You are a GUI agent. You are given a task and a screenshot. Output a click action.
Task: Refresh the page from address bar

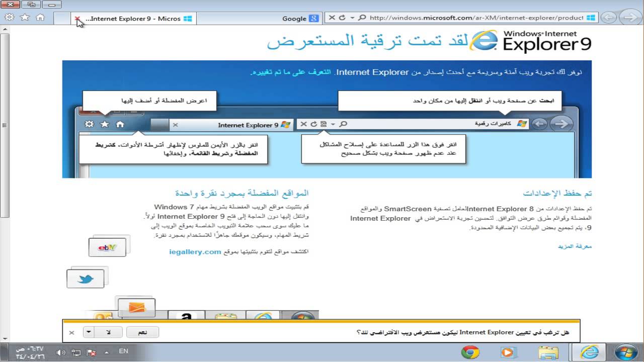pyautogui.click(x=342, y=18)
